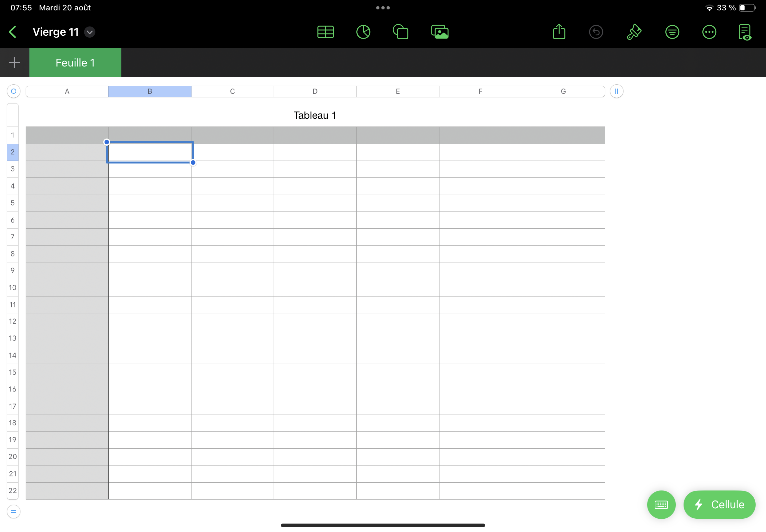766x532 pixels.
Task: Insert a new table
Action: pos(326,32)
